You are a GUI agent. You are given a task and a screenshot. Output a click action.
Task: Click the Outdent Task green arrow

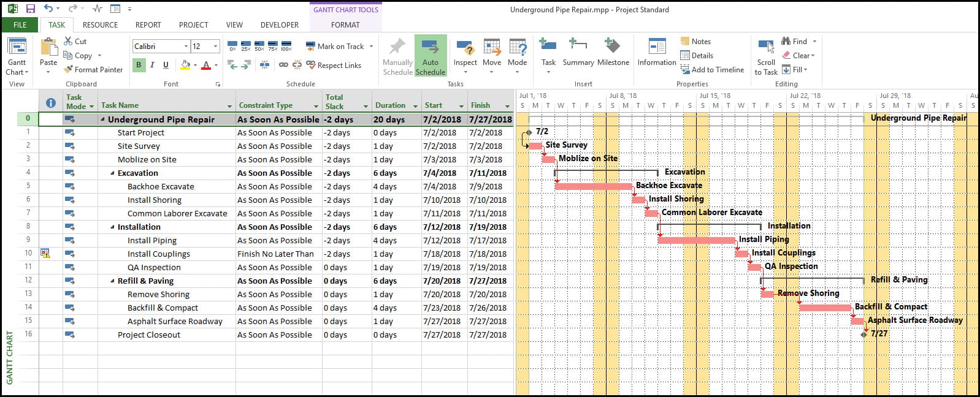(232, 65)
